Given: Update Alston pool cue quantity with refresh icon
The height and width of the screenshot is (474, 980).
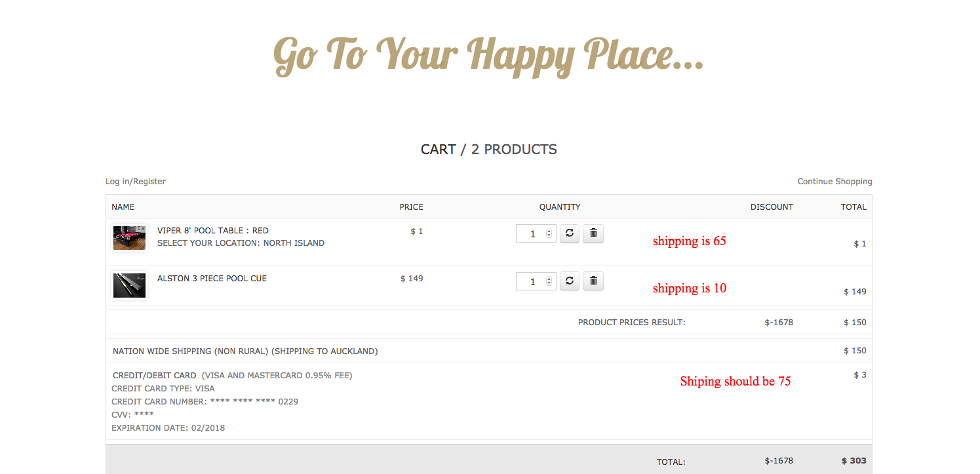Looking at the screenshot, I should 569,281.
